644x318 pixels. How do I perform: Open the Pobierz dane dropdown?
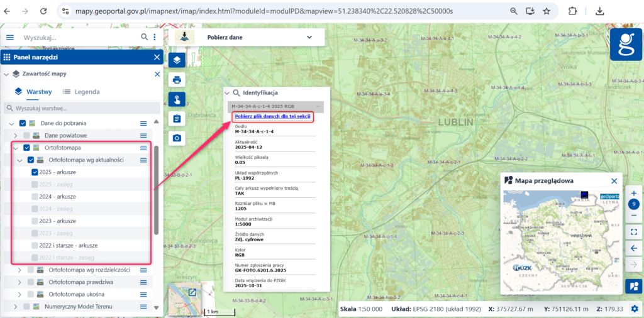[x=309, y=37]
